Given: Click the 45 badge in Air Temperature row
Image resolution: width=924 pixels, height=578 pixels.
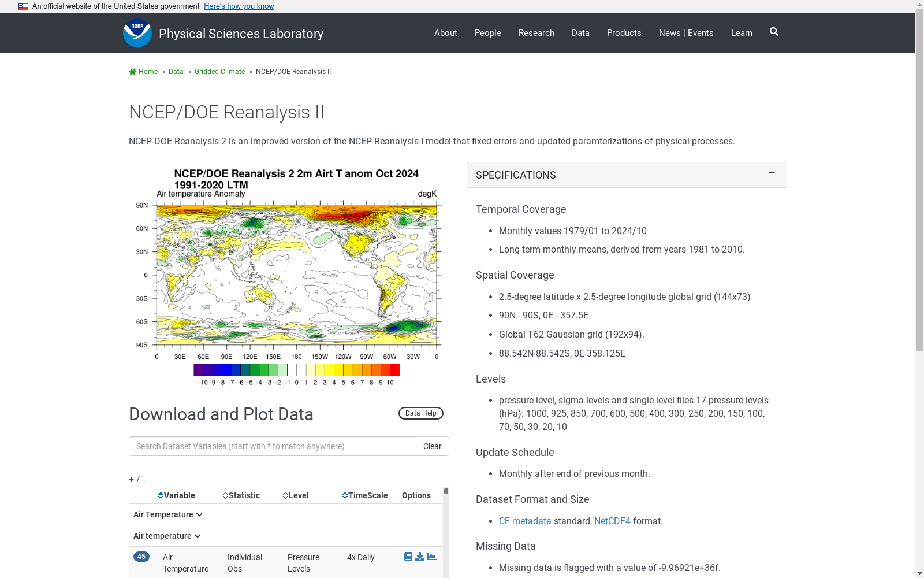Looking at the screenshot, I should pyautogui.click(x=141, y=557).
